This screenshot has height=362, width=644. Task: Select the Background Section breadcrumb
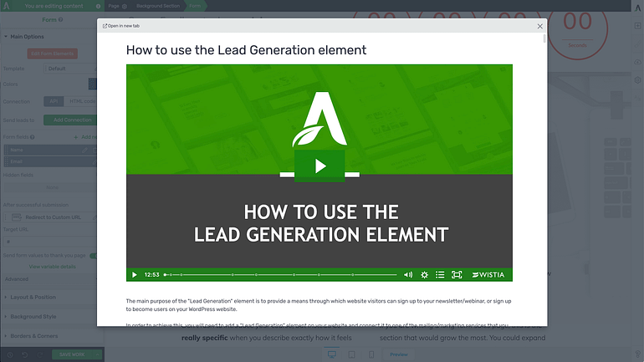point(158,6)
